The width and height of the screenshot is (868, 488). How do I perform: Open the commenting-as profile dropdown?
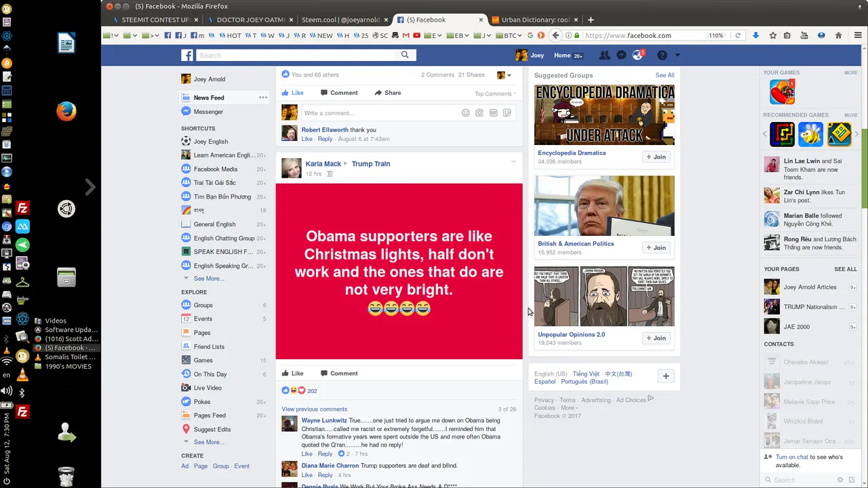point(504,75)
